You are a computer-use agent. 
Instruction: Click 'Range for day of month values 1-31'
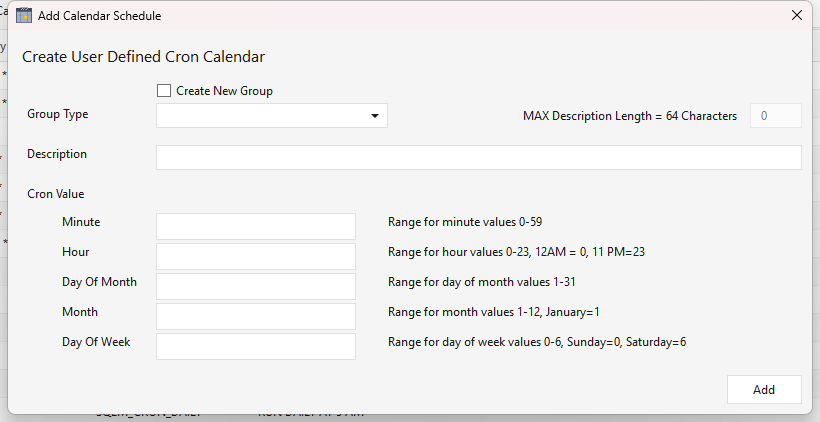[482, 282]
